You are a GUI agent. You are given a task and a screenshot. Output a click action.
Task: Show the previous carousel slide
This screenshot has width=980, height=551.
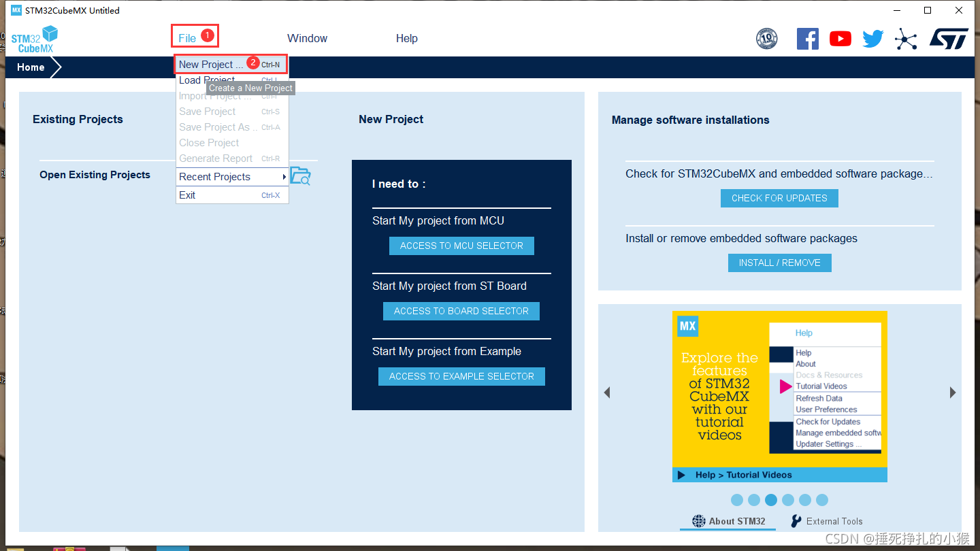point(607,393)
